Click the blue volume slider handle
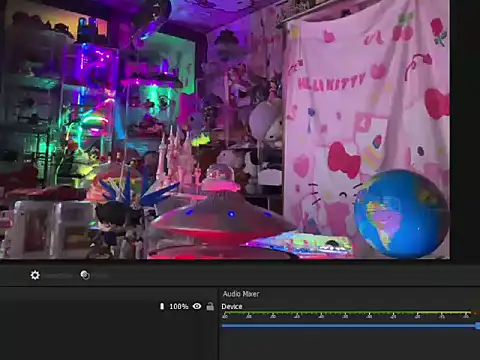480x360 pixels. (478, 326)
